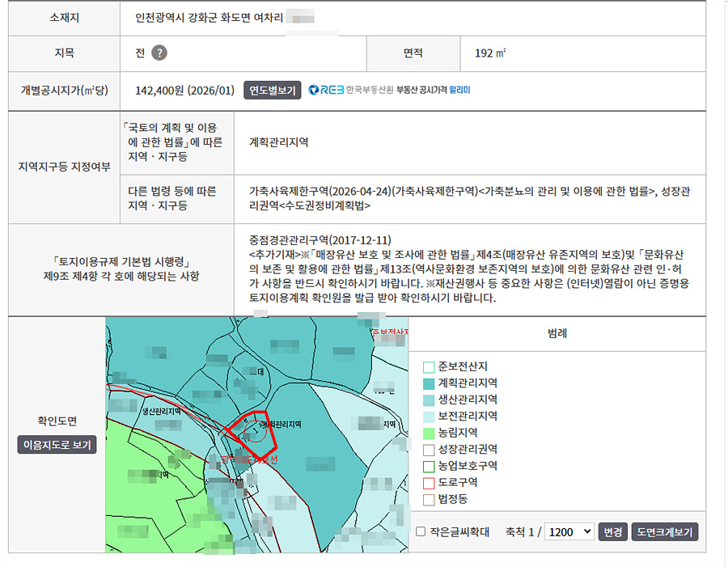Click the 도면크게보기 button
This screenshot has width=728, height=567.
664,531
